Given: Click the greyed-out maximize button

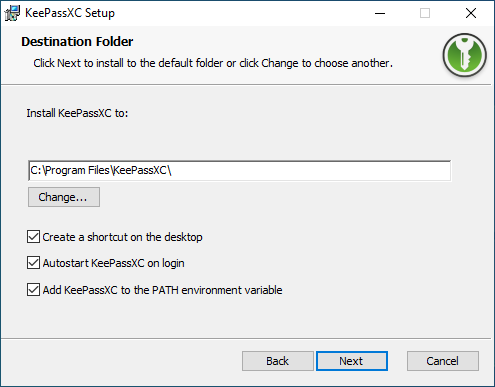Looking at the screenshot, I should (x=425, y=13).
